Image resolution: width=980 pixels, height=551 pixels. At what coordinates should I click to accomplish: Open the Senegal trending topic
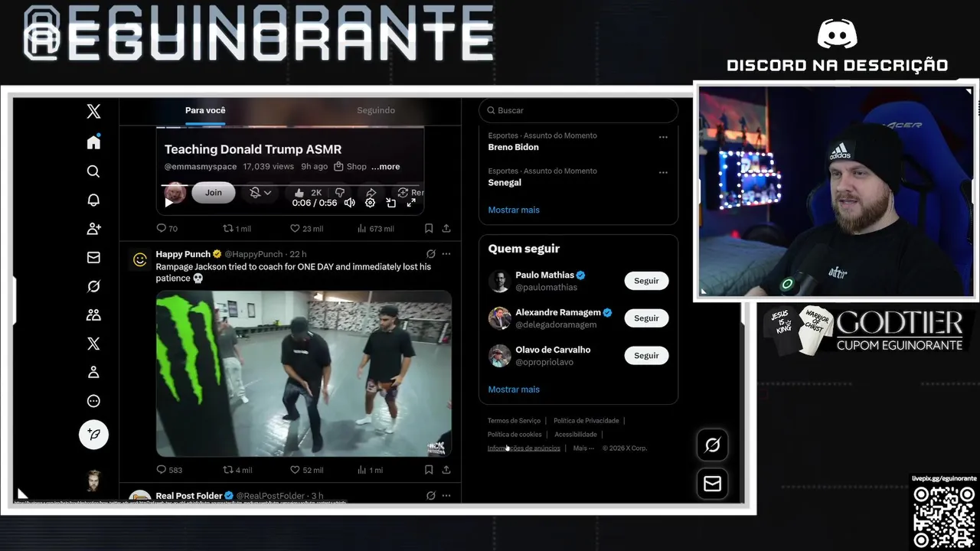point(505,183)
